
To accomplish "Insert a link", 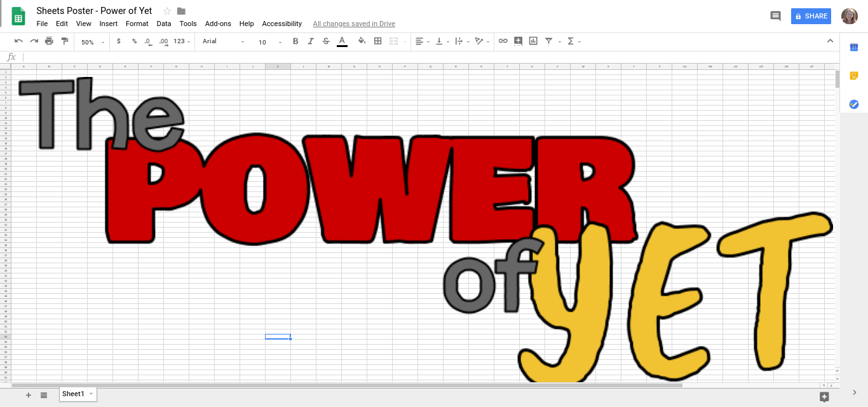I will pyautogui.click(x=503, y=41).
